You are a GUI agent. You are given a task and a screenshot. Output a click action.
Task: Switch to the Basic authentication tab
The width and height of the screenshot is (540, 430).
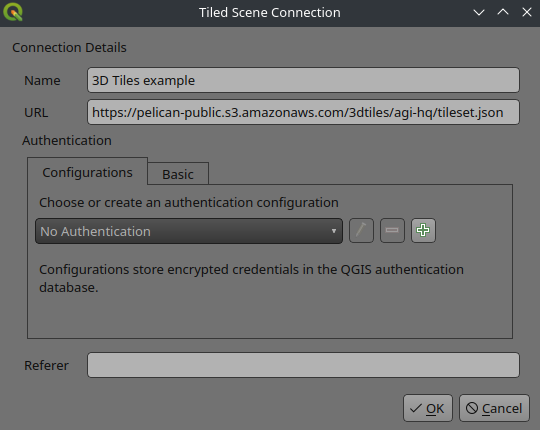[x=178, y=174]
